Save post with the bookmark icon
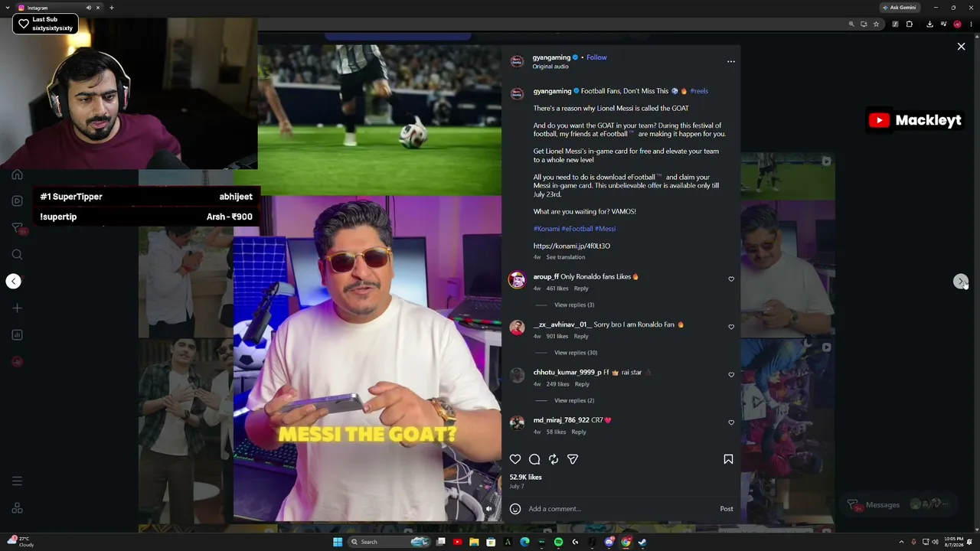The height and width of the screenshot is (551, 980). (x=728, y=459)
